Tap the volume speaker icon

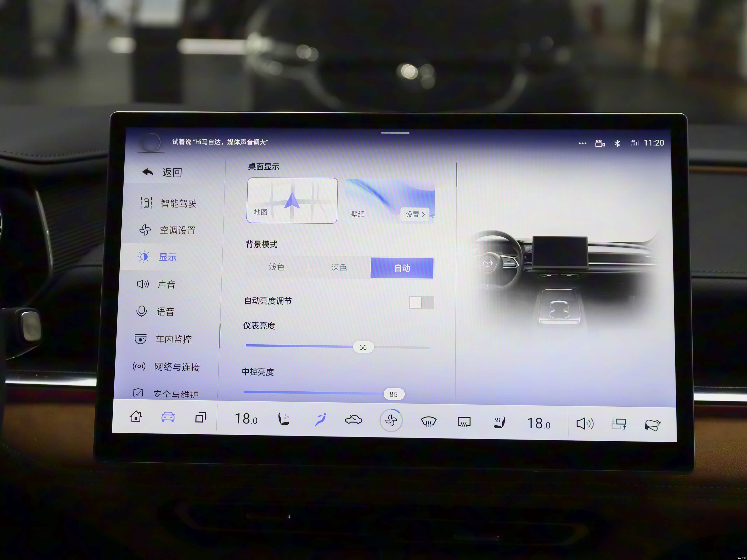pyautogui.click(x=585, y=423)
